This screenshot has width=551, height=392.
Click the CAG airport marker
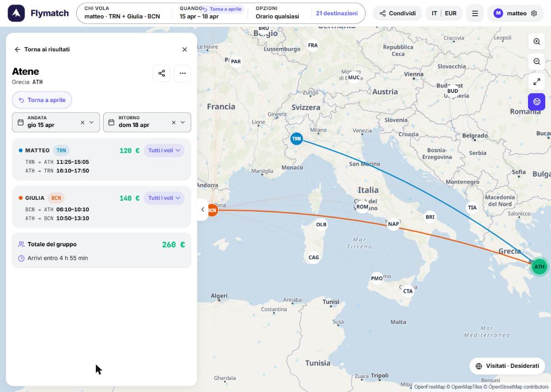coord(314,257)
